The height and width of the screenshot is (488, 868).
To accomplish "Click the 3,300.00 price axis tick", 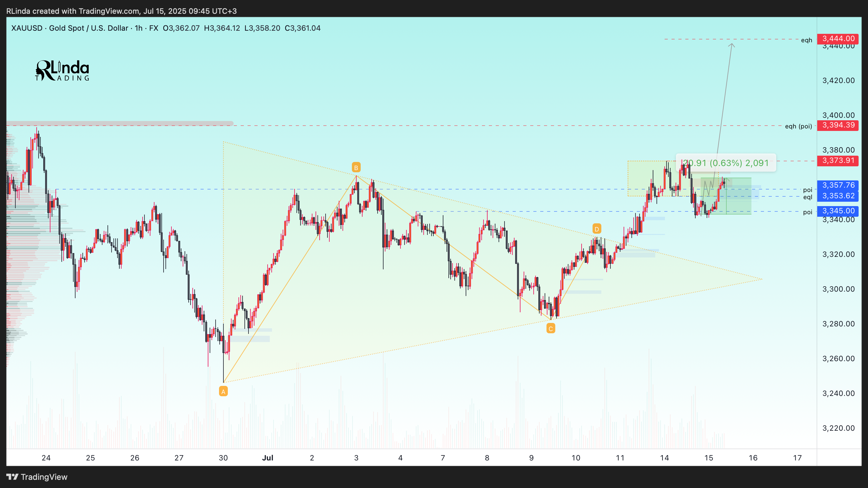I will (x=838, y=289).
